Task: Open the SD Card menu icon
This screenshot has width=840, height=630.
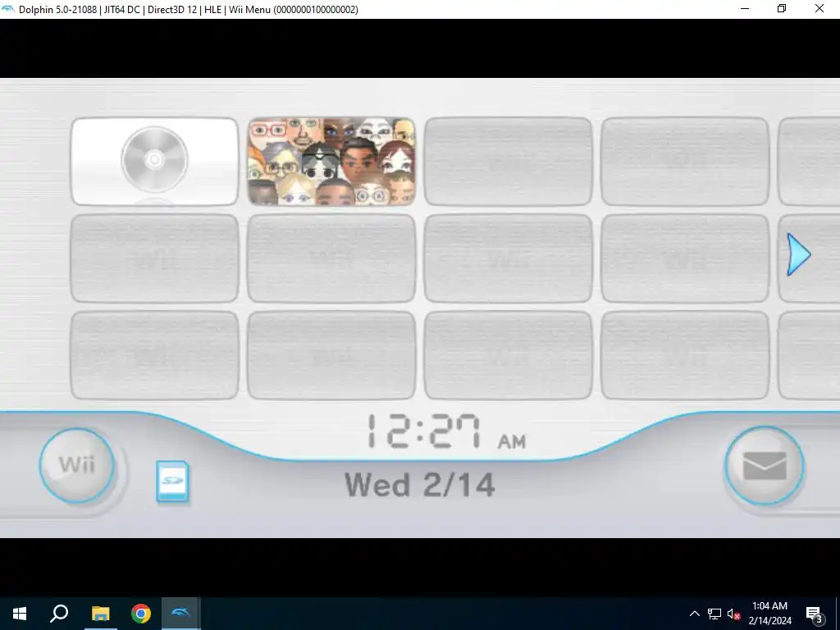Action: pyautogui.click(x=172, y=482)
